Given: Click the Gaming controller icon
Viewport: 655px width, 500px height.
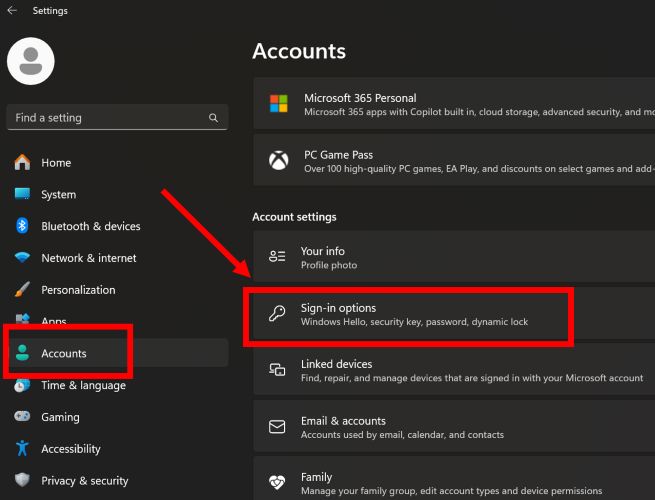Looking at the screenshot, I should point(22,417).
